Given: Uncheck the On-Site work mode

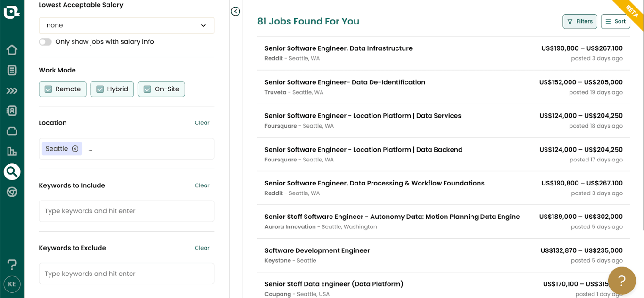Looking at the screenshot, I should coord(161,89).
